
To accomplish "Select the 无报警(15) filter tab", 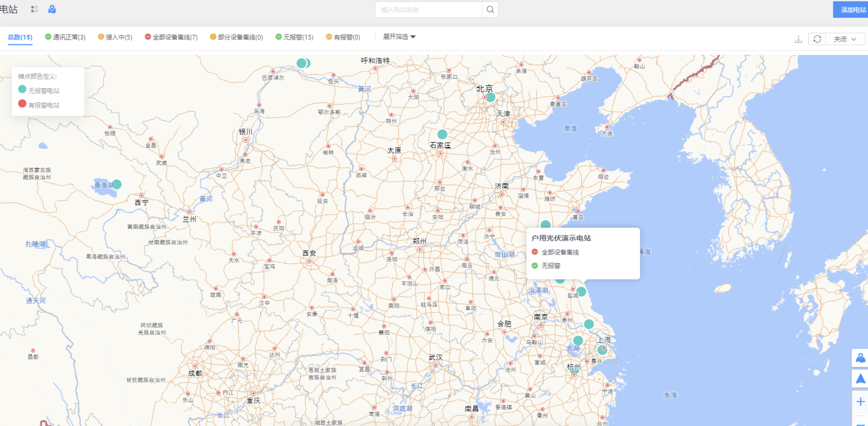I will (294, 37).
